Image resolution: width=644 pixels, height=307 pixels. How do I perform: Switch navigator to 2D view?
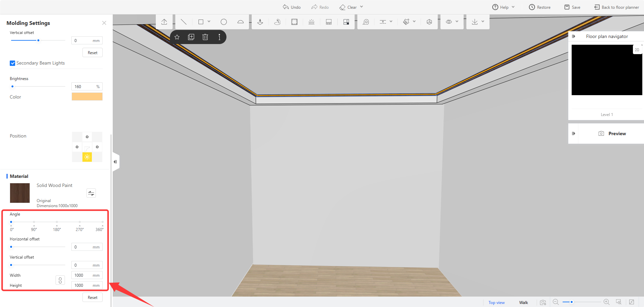coord(637,50)
